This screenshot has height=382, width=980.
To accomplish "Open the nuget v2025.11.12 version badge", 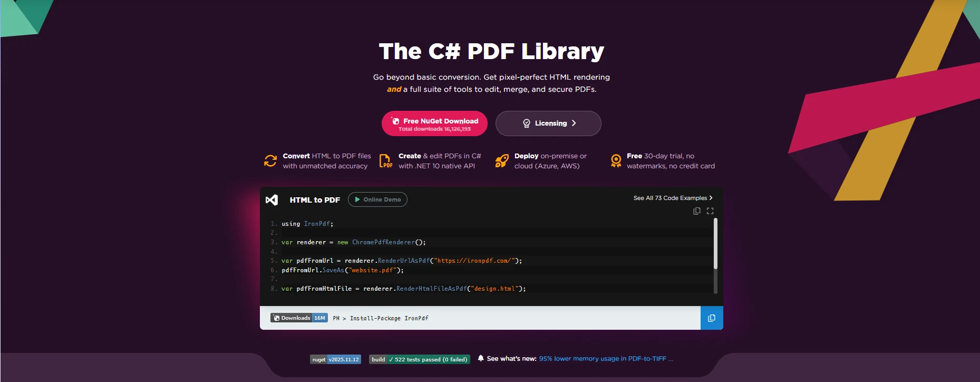I will pyautogui.click(x=335, y=359).
